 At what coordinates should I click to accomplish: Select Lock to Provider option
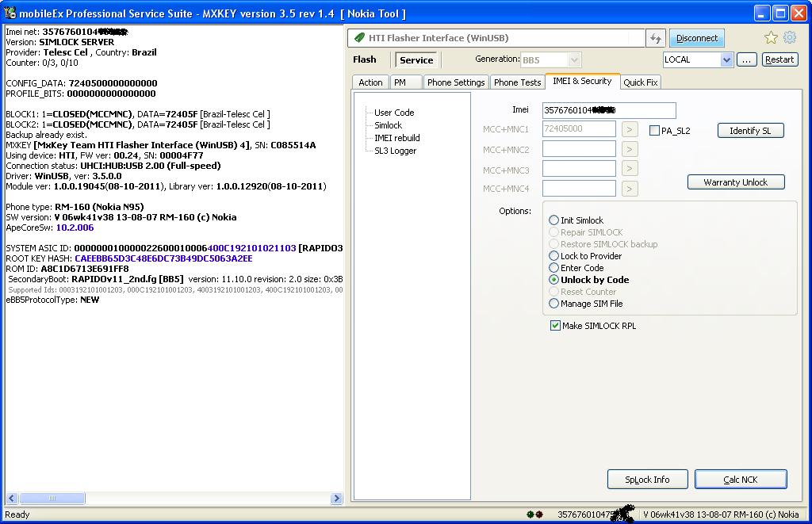click(553, 256)
